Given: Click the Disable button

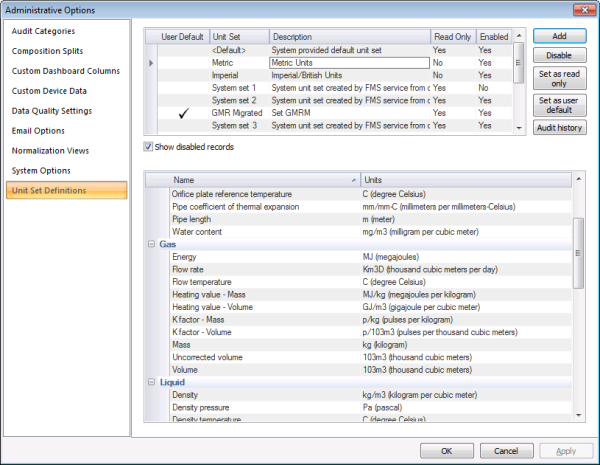Looking at the screenshot, I should pos(559,55).
